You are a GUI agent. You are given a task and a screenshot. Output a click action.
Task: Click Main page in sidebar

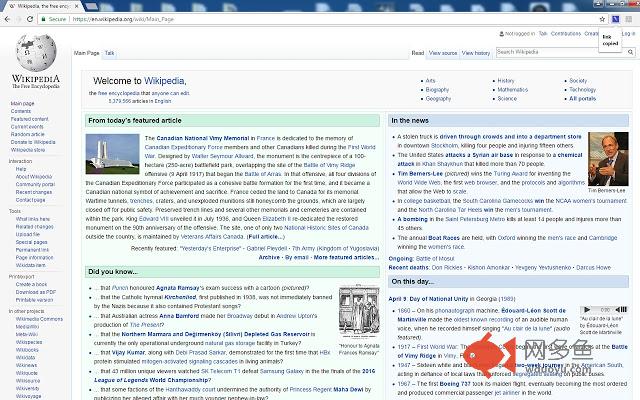(x=22, y=104)
